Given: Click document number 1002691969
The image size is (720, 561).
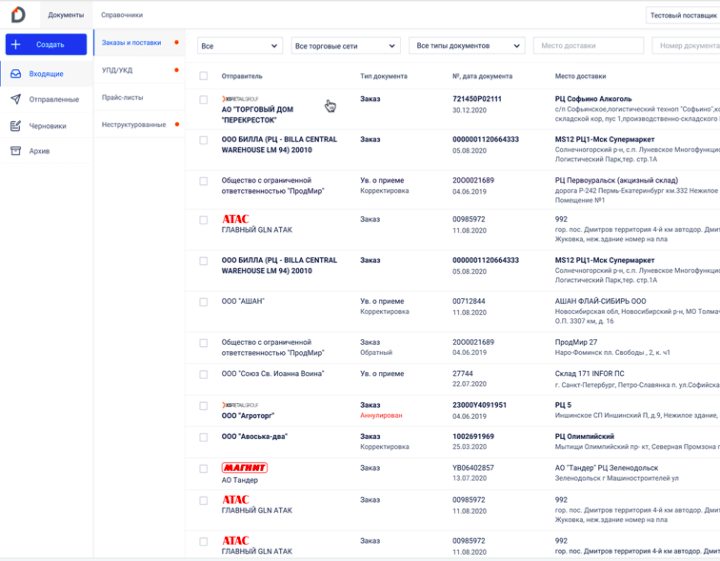Looking at the screenshot, I should click(x=473, y=436).
